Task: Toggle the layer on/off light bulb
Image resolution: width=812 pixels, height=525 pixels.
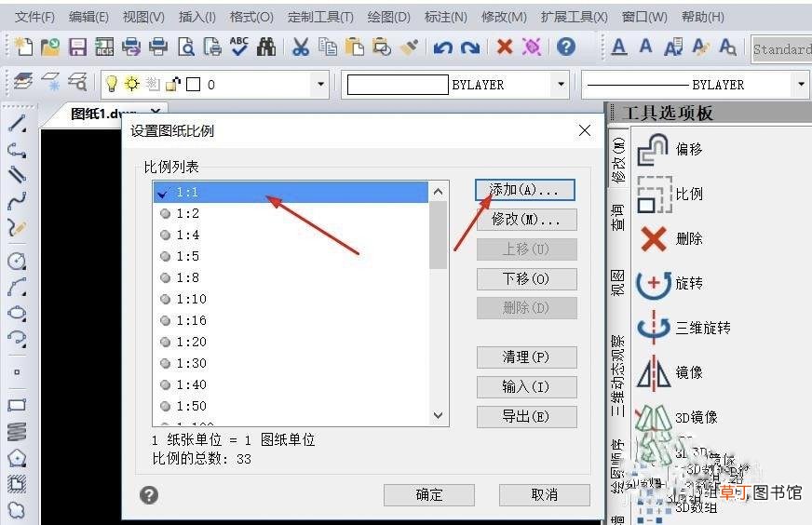Action: tap(112, 84)
